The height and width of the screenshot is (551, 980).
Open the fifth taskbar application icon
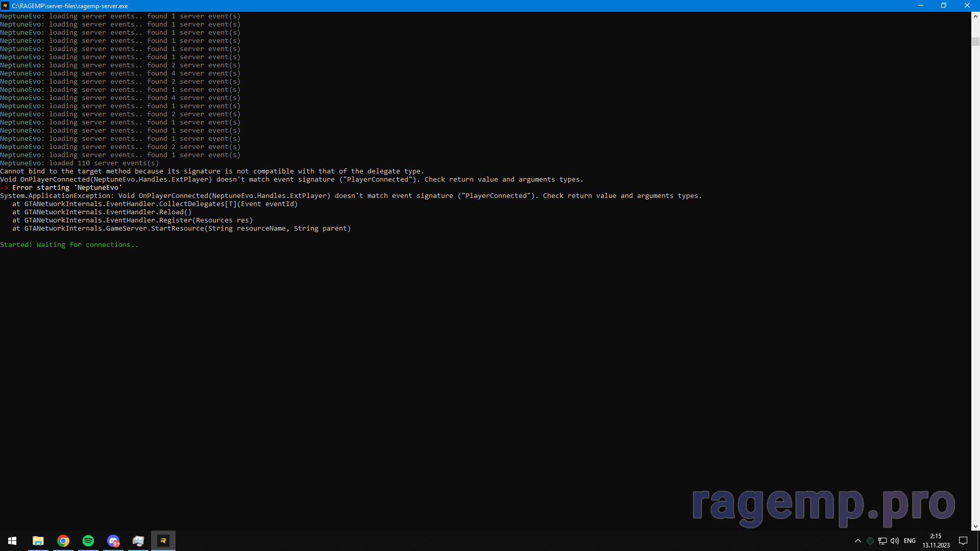click(138, 541)
